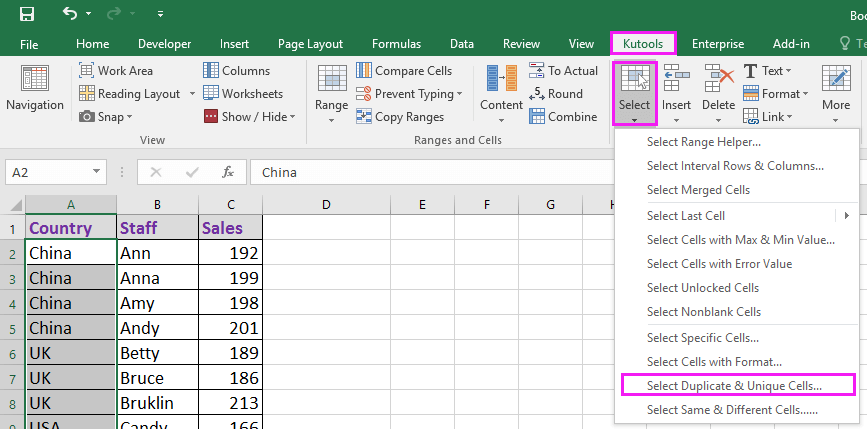The height and width of the screenshot is (429, 867).
Task: Toggle the Reading Layout icon
Action: (x=86, y=93)
